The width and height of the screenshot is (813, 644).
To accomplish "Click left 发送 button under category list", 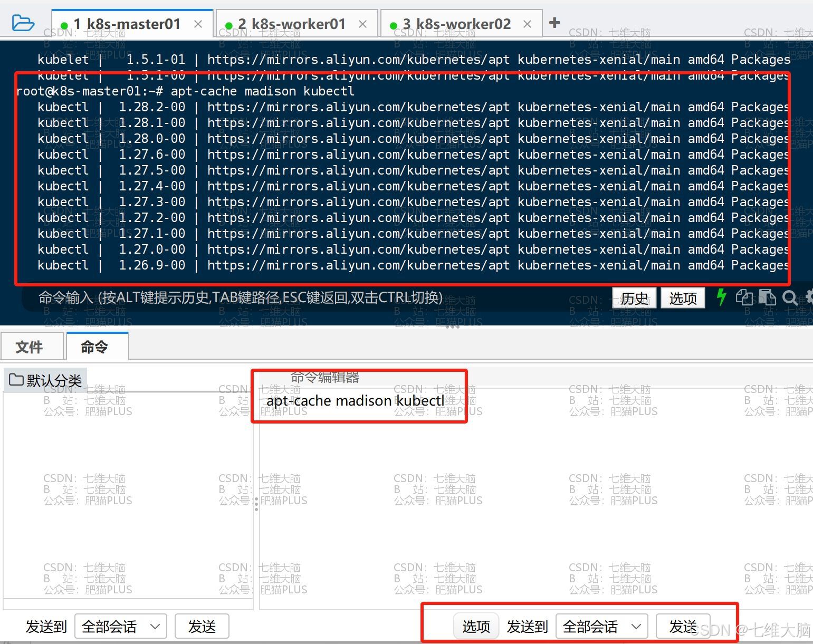I will click(202, 627).
